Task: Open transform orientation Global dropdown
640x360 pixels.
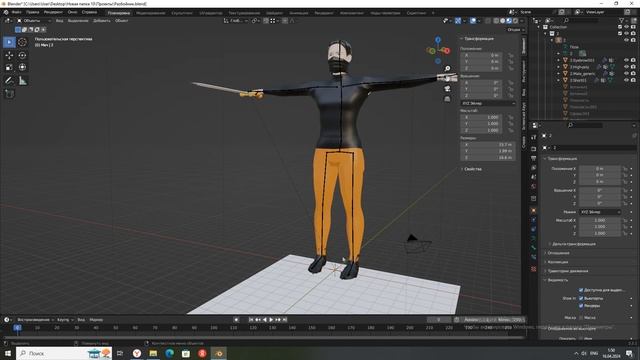Action: [x=236, y=20]
